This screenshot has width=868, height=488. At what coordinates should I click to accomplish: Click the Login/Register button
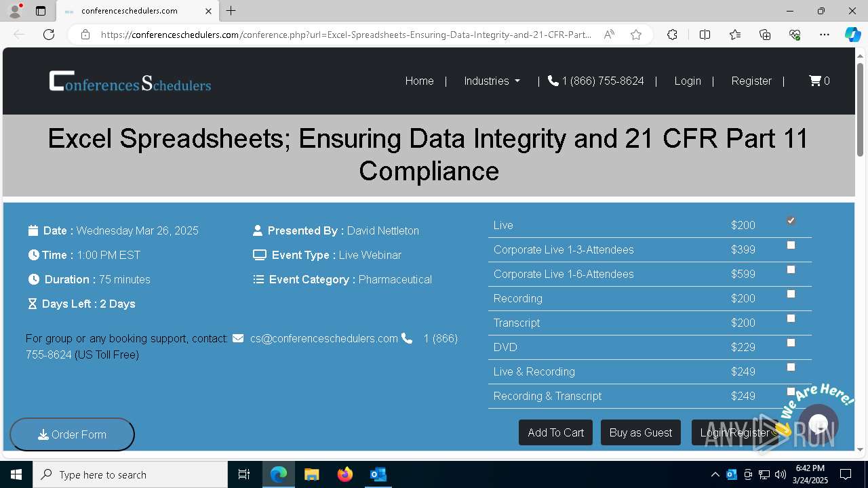pyautogui.click(x=735, y=432)
